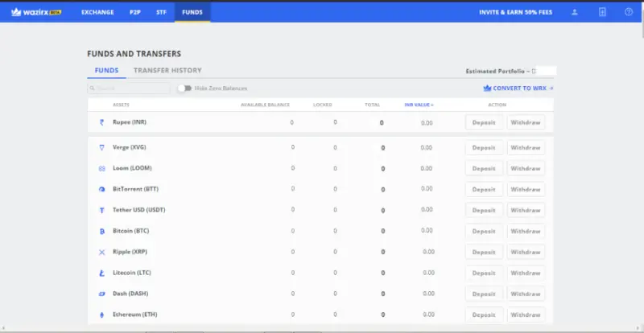
Task: Open the Exchange menu
Action: (x=97, y=12)
